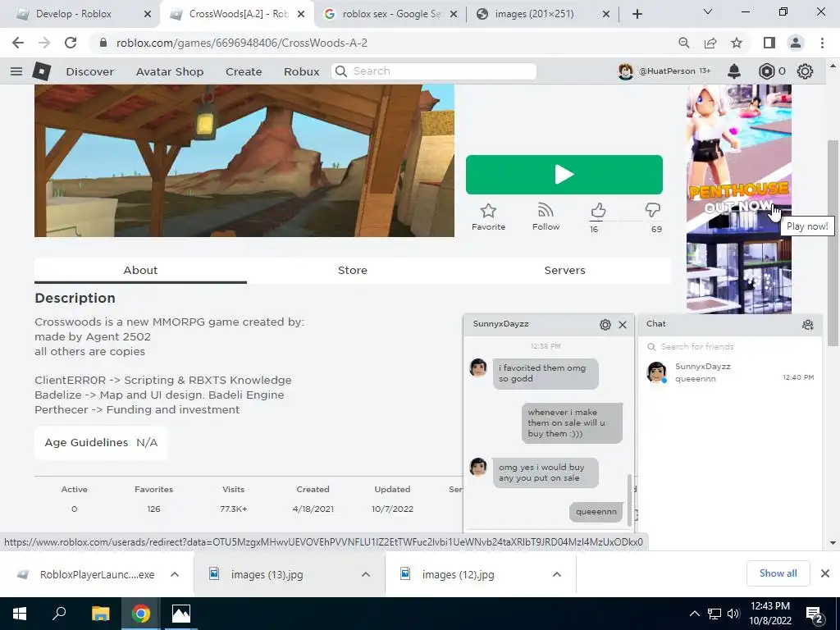This screenshot has width=840, height=630.
Task: Close the SunnyxDayzz chat window
Action: pyautogui.click(x=623, y=325)
